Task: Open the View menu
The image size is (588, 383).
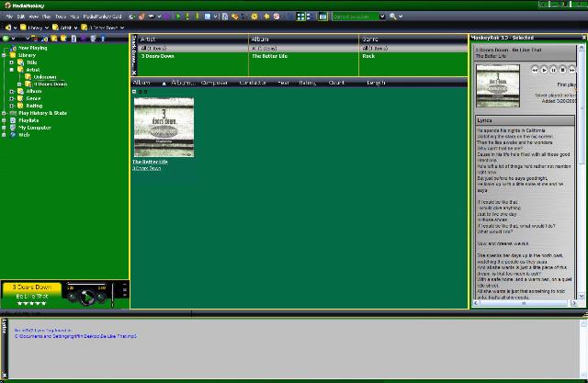Action: [33, 17]
